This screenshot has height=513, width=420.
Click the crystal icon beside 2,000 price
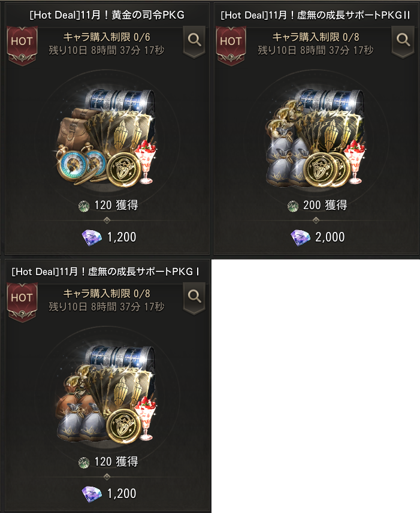click(300, 237)
